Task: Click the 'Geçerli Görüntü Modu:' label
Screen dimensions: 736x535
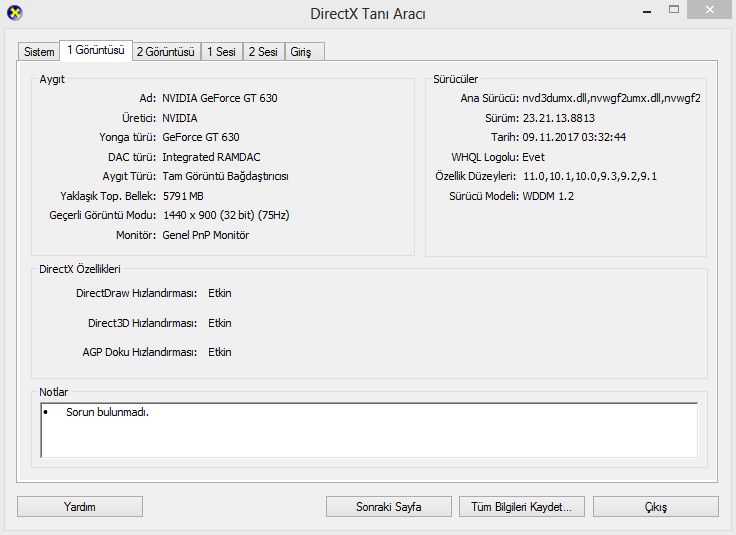Action: (x=103, y=215)
